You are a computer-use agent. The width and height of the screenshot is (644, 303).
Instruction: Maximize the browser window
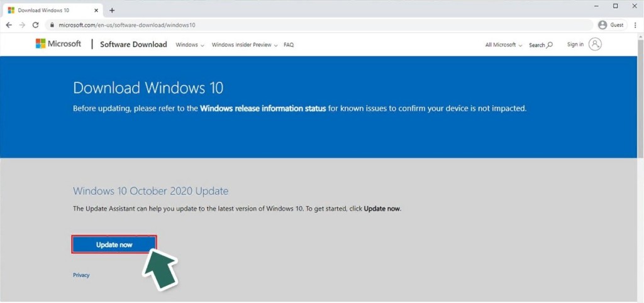615,6
